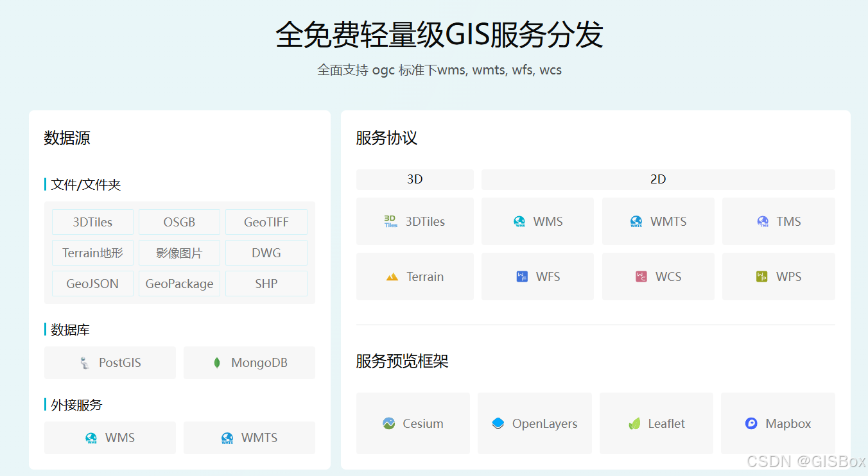Select the 3DTiles file type box
The height and width of the screenshot is (476, 868).
pos(92,222)
